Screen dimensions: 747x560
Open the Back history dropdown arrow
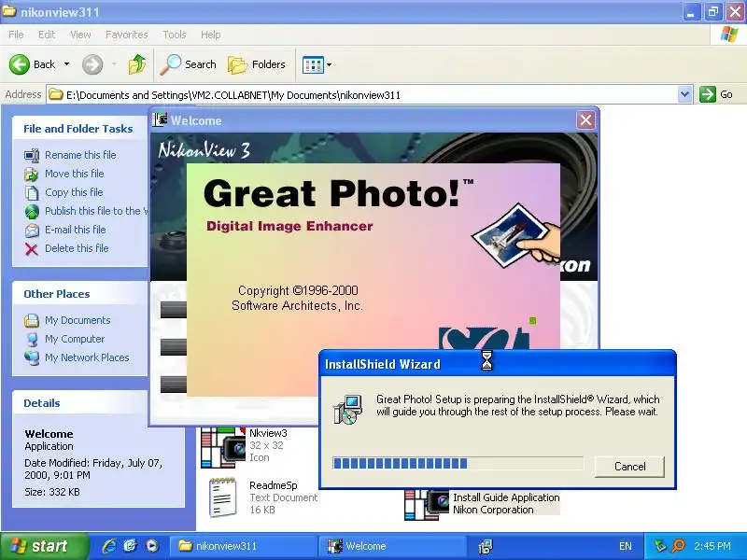coord(66,64)
